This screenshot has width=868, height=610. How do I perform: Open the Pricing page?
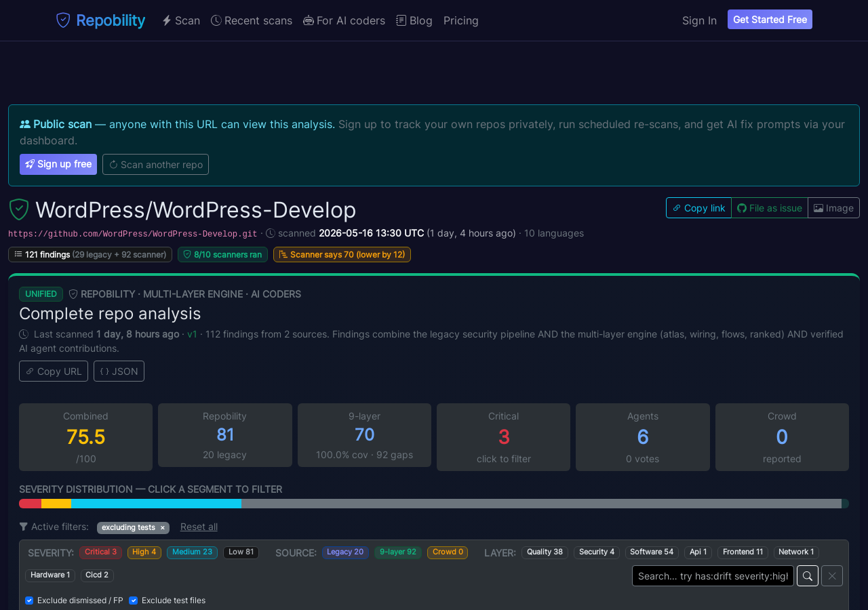(461, 20)
